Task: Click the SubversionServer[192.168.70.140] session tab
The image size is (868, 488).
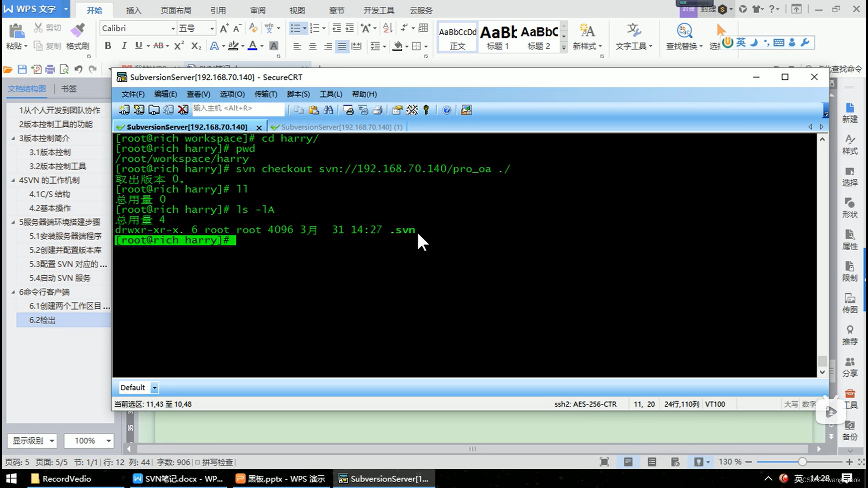Action: (186, 127)
